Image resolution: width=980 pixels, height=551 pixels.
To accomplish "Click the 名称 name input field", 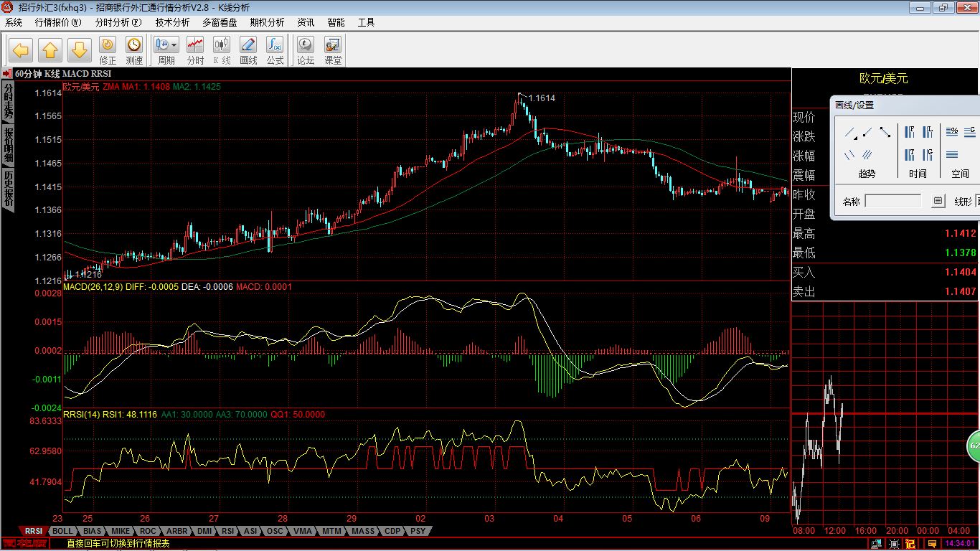I will coord(893,201).
